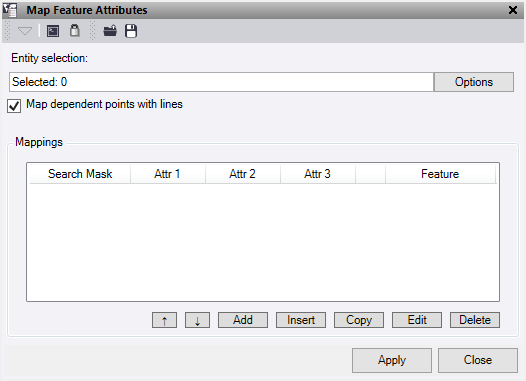Add a new mapping
Screen dimensions: 526x381
[x=243, y=320]
